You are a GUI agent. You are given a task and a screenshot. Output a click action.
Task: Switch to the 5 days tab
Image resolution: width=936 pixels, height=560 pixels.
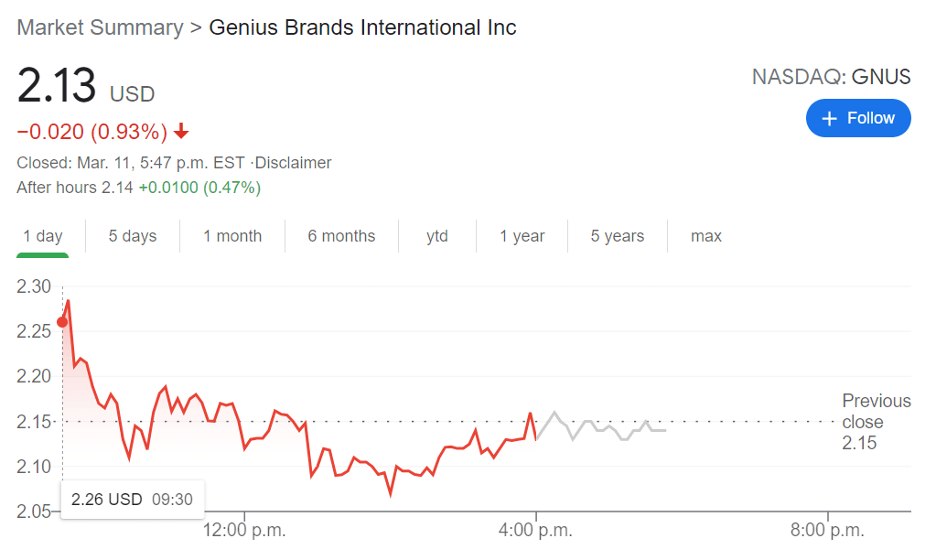coord(133,236)
